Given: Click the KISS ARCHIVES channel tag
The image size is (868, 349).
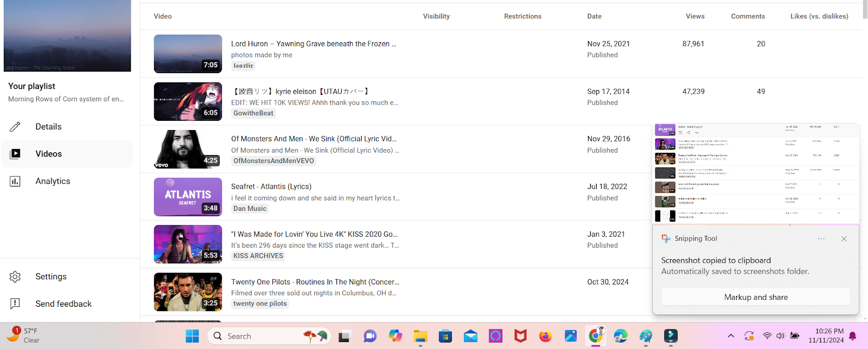Looking at the screenshot, I should [258, 256].
